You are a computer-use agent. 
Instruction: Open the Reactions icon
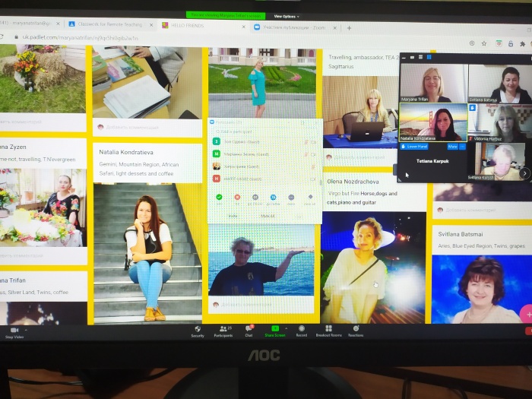click(x=355, y=329)
